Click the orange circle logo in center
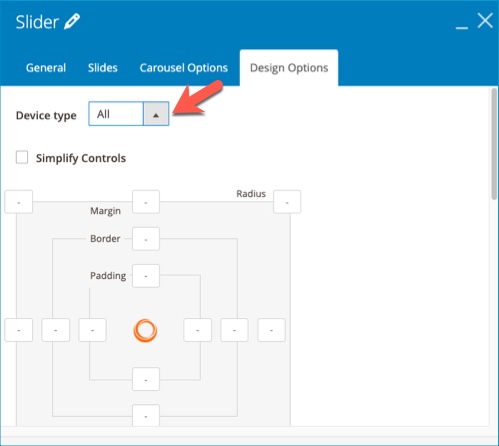499x446 pixels. pyautogui.click(x=145, y=330)
